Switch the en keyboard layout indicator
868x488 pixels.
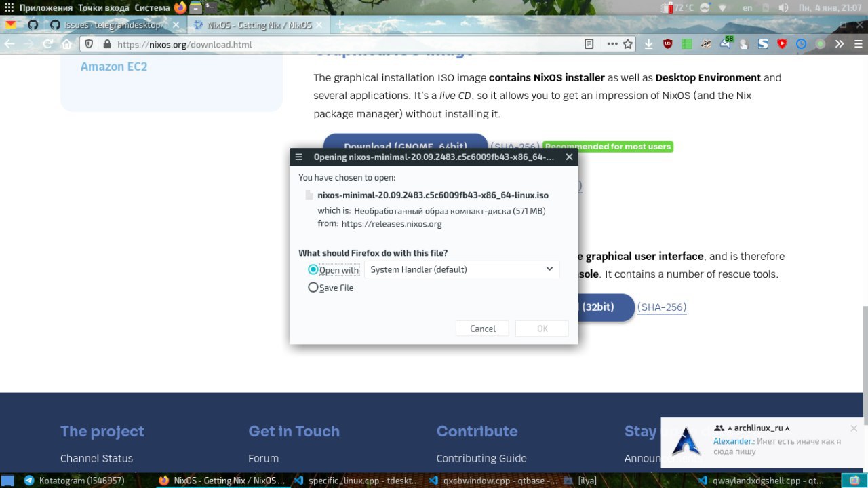click(747, 7)
